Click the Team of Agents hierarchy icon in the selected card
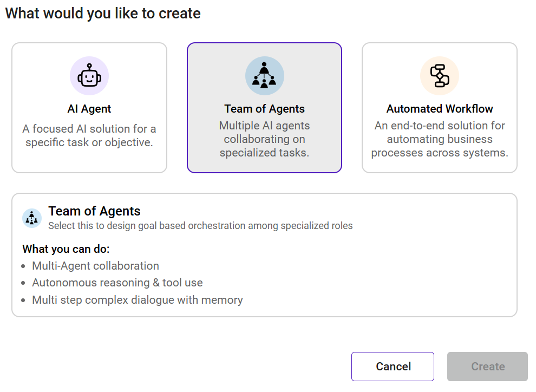The height and width of the screenshot is (392, 536). [264, 76]
